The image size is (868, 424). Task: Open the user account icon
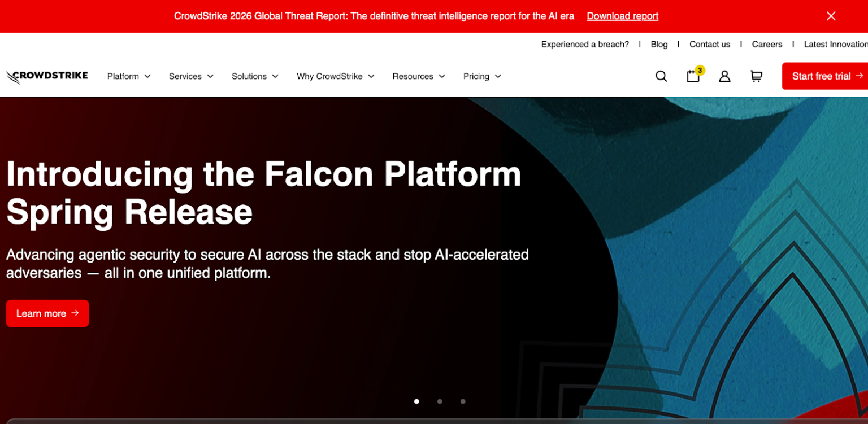pyautogui.click(x=724, y=76)
